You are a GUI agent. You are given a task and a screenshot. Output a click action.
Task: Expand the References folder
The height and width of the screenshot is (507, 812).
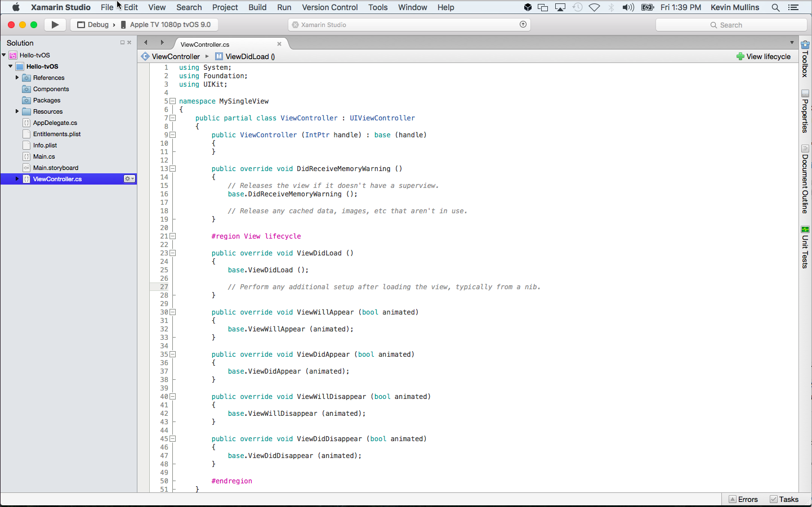17,78
